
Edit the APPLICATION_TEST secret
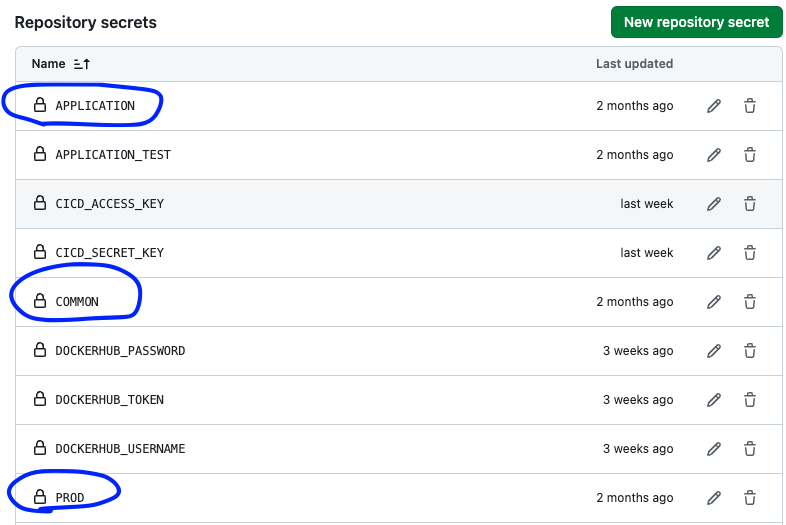(x=714, y=155)
